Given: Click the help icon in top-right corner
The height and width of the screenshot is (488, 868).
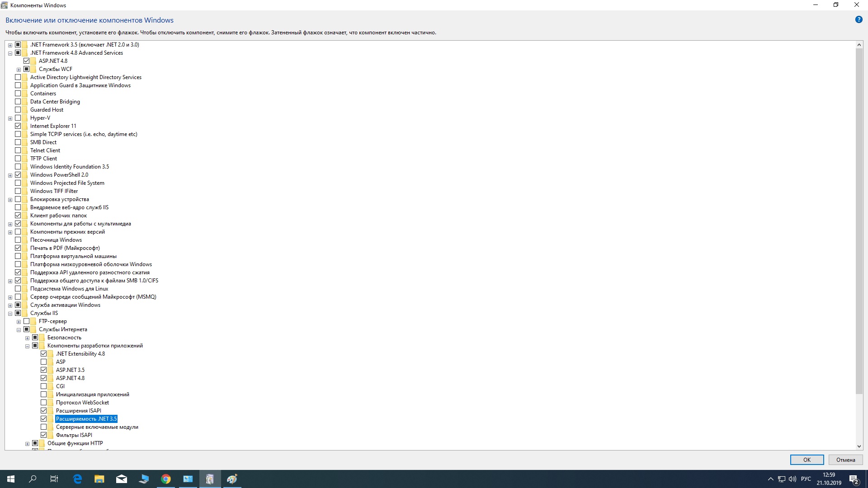Looking at the screenshot, I should pos(859,20).
